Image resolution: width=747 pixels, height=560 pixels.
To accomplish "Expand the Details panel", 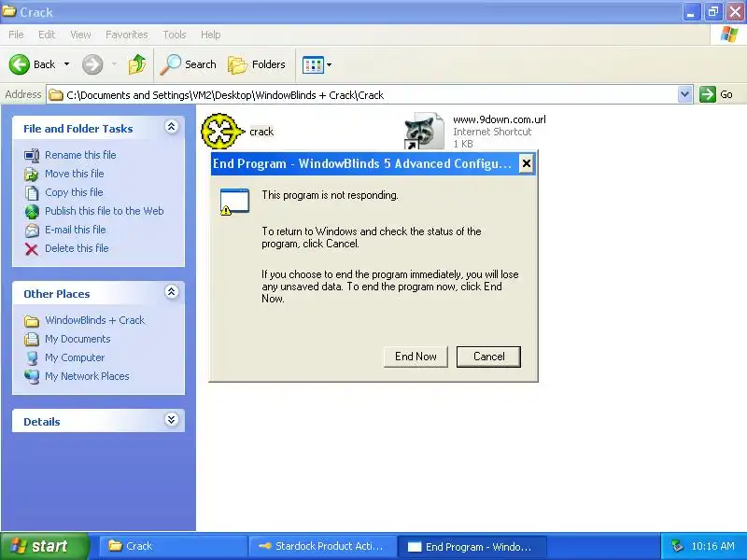I will pos(172,419).
